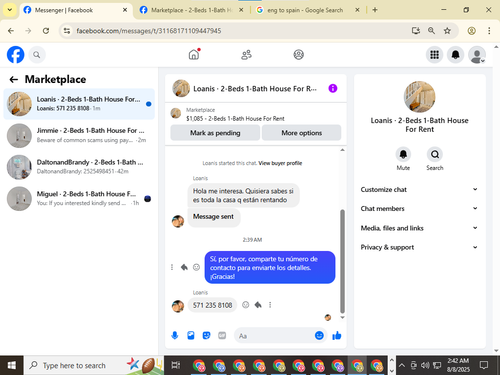Click the chat scrollbar thumb
The image size is (500, 375).
pos(342,261)
